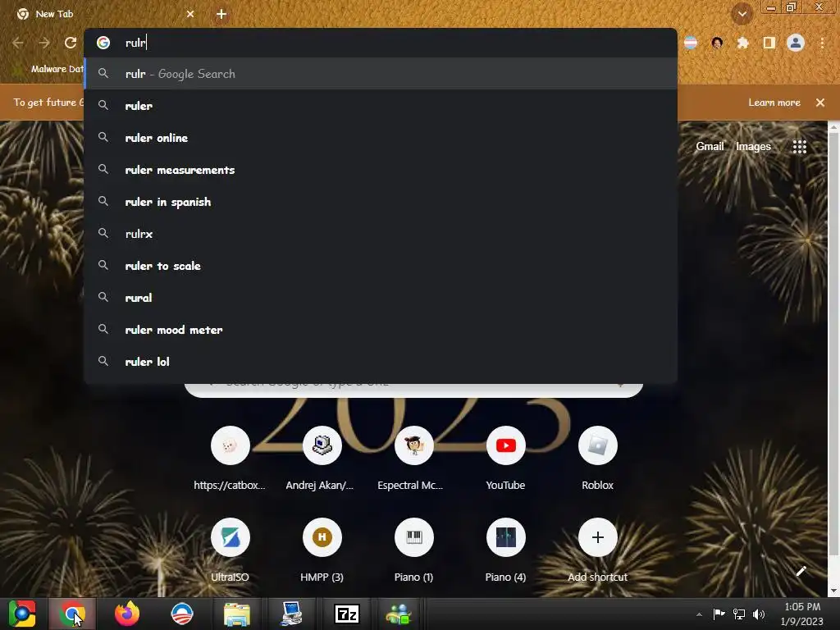Click the customize page pencil icon

pyautogui.click(x=801, y=571)
